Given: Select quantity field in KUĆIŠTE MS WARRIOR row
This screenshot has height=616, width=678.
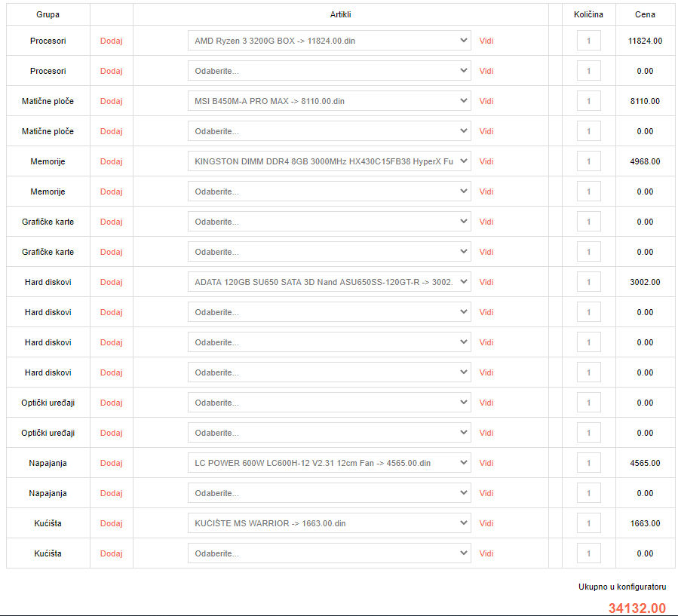Looking at the screenshot, I should tap(588, 523).
